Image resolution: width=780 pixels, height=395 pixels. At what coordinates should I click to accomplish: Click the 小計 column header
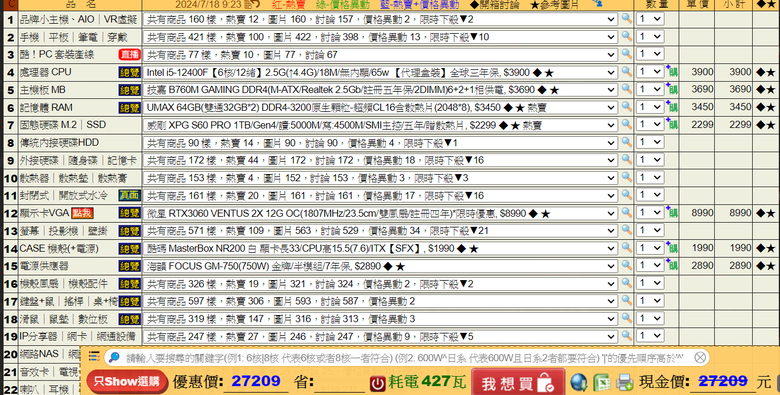click(x=733, y=4)
